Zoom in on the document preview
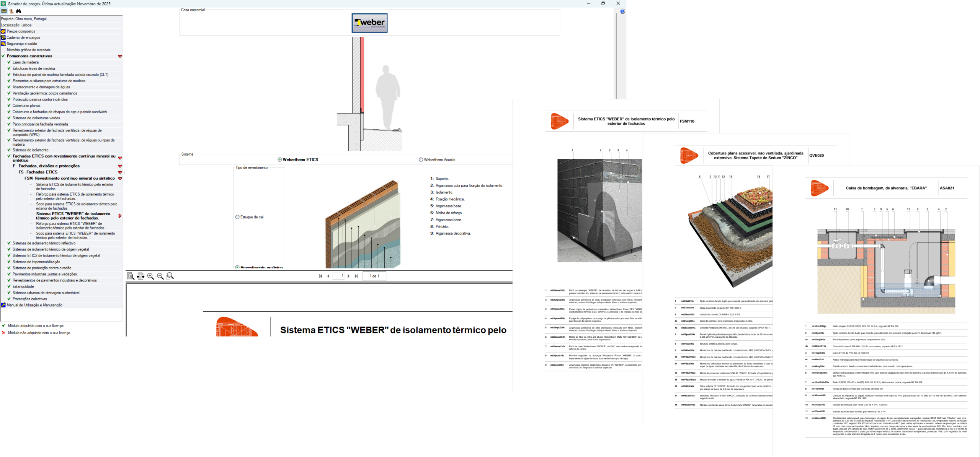This screenshot has width=980, height=457. [x=150, y=276]
